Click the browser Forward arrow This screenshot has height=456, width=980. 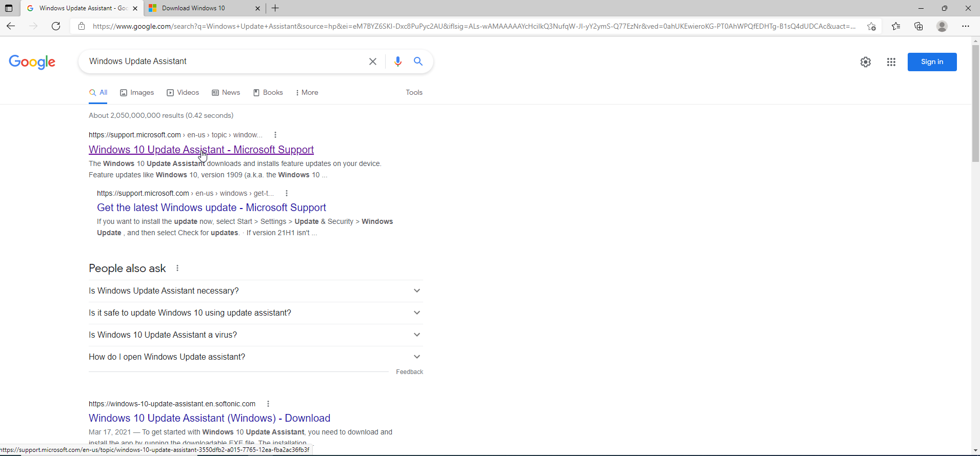point(33,26)
